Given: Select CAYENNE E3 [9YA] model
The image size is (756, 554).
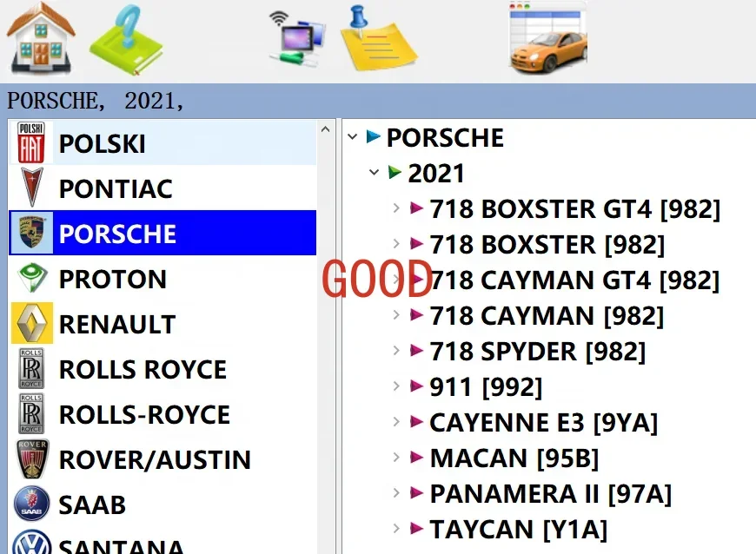Looking at the screenshot, I should (544, 423).
